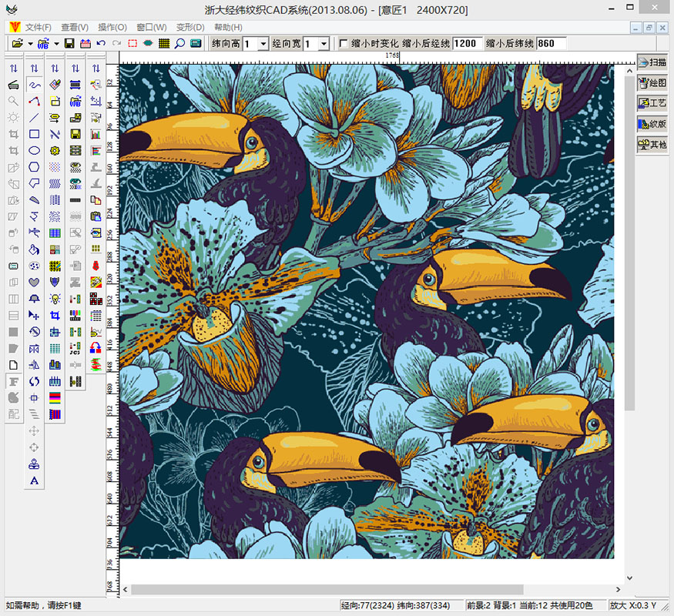Expand the 纬向高 dropdown
The height and width of the screenshot is (616, 674).
pyautogui.click(x=263, y=44)
